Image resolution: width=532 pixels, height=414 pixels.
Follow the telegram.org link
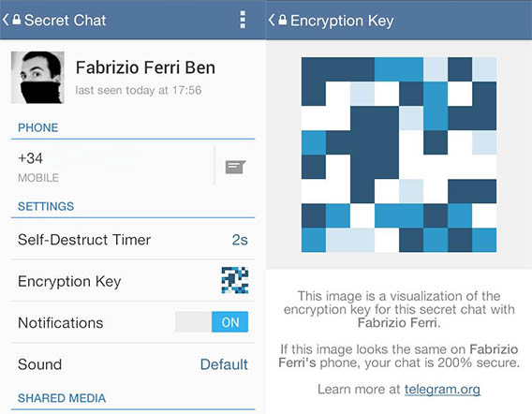442,390
